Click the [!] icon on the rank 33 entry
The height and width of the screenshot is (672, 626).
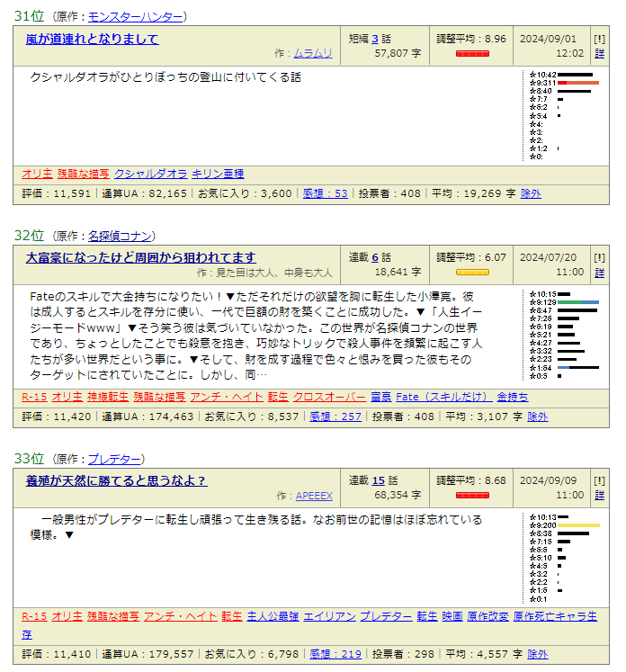(599, 480)
